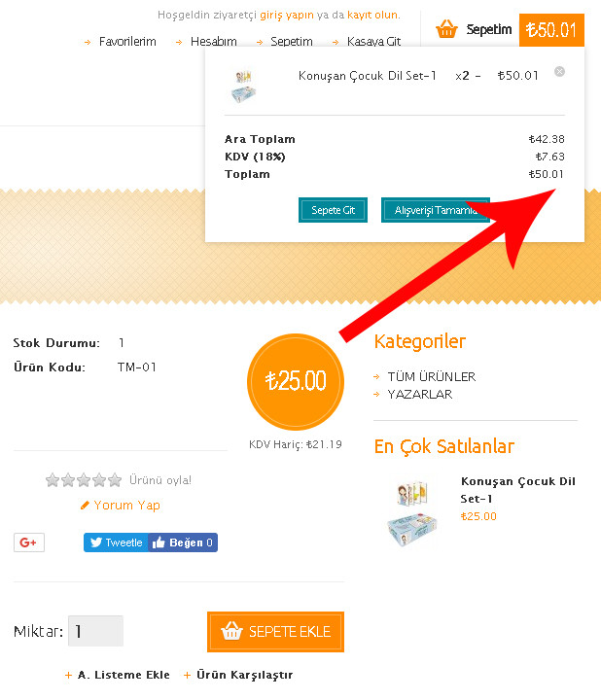Open Hesabım in the top menu
This screenshot has width=601, height=700.
[x=213, y=42]
